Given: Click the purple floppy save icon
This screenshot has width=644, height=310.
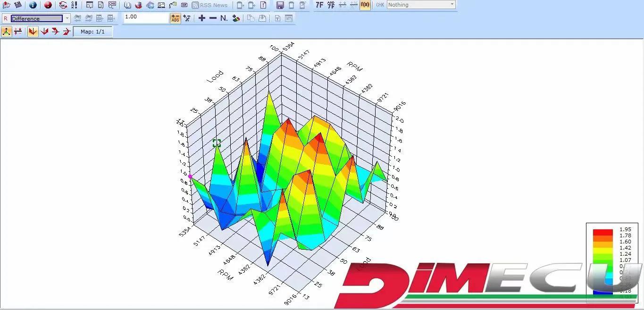Looking at the screenshot, I should coord(280,5).
